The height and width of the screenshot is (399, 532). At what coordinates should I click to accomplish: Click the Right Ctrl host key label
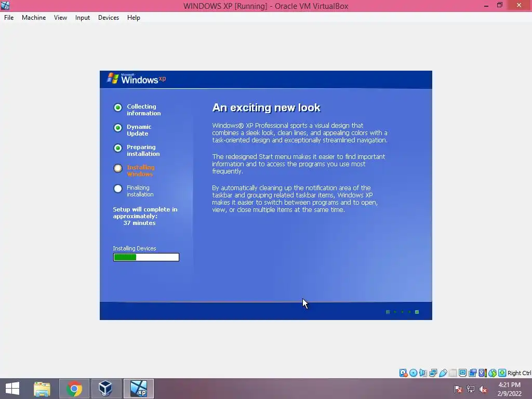click(x=520, y=373)
